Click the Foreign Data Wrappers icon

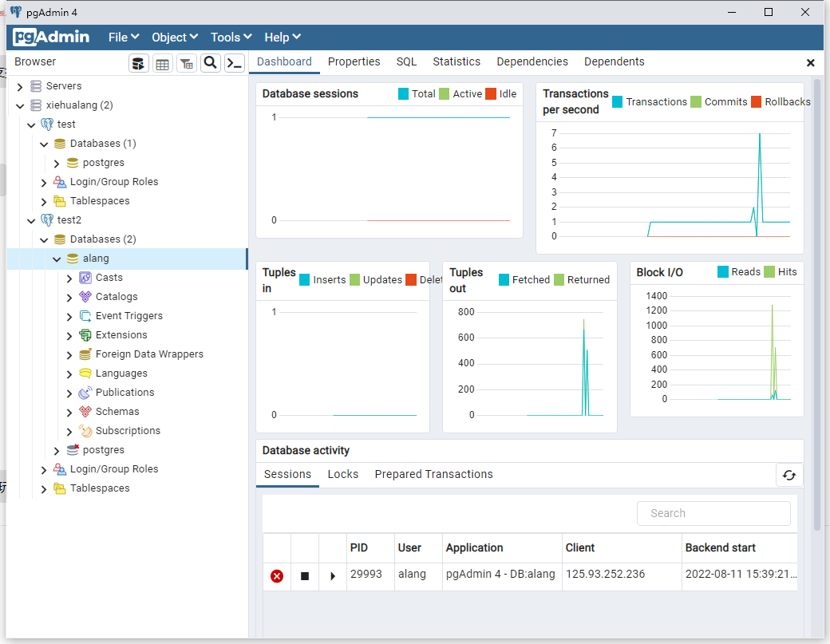(85, 354)
